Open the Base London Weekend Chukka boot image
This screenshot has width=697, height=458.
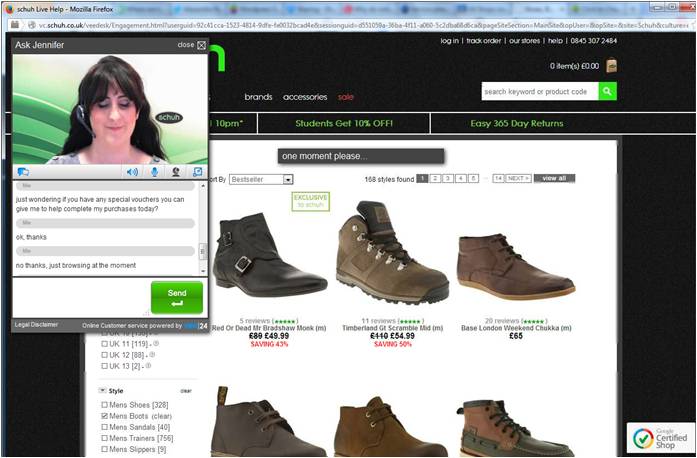[516, 266]
